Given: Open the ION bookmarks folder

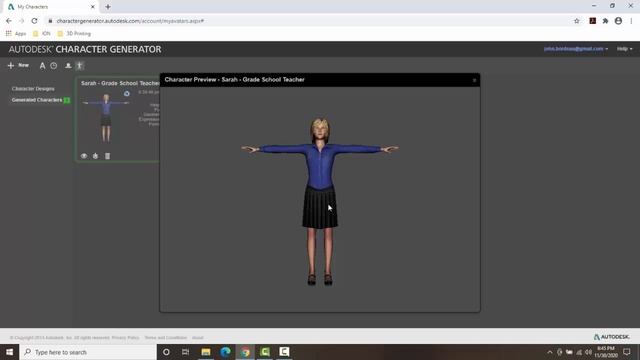Looking at the screenshot, I should pyautogui.click(x=41, y=33).
